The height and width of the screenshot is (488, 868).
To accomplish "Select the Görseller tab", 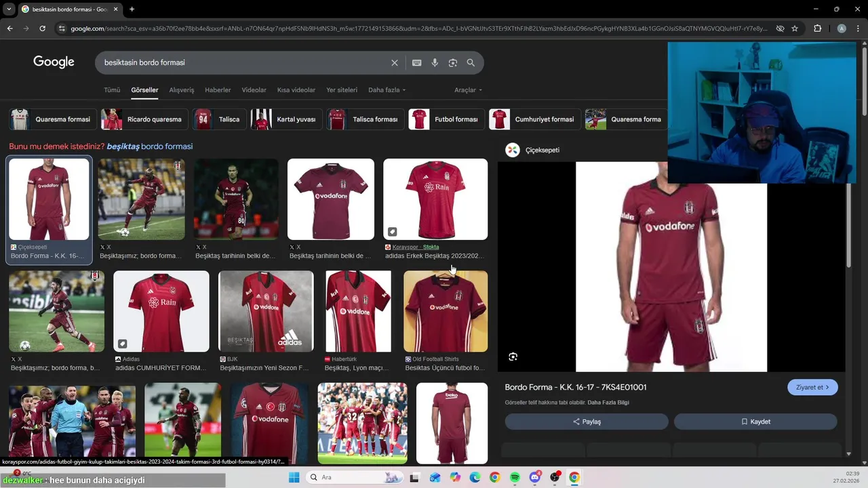I will (x=144, y=90).
